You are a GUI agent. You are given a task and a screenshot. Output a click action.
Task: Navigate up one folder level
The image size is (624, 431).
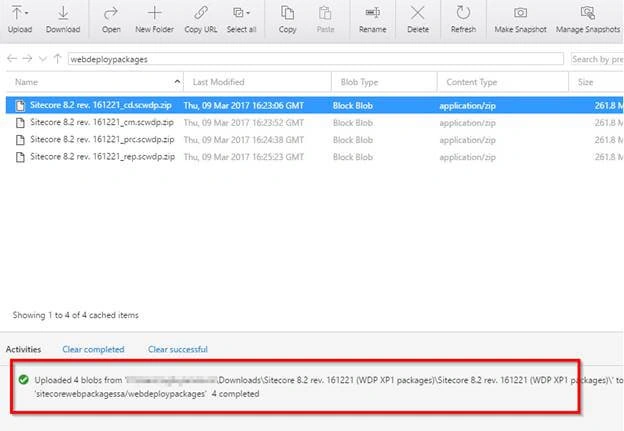click(x=57, y=59)
